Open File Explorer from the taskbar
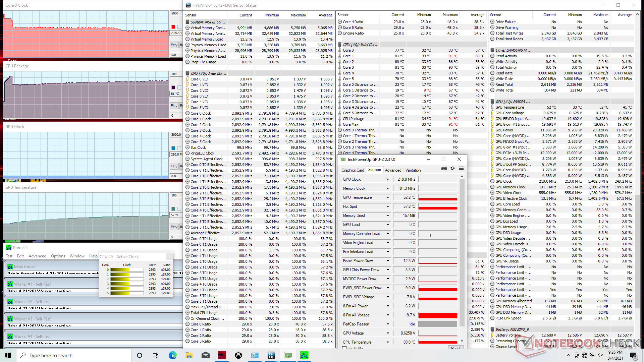Viewport: 644px width, 362px height. point(189,355)
